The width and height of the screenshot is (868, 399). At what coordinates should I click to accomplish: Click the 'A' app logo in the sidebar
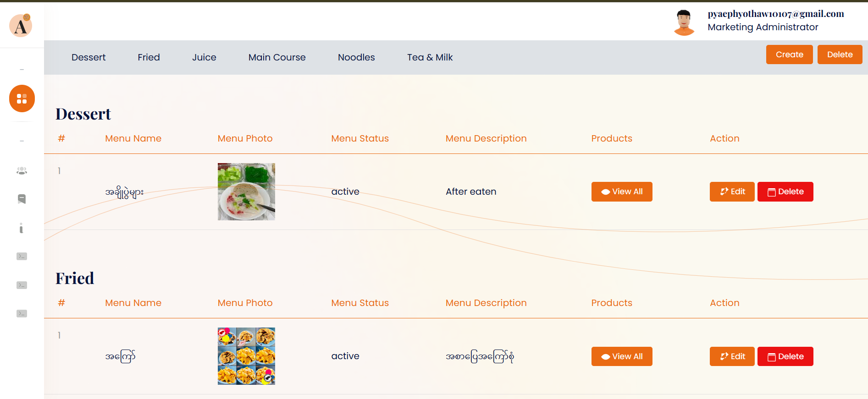point(21,25)
